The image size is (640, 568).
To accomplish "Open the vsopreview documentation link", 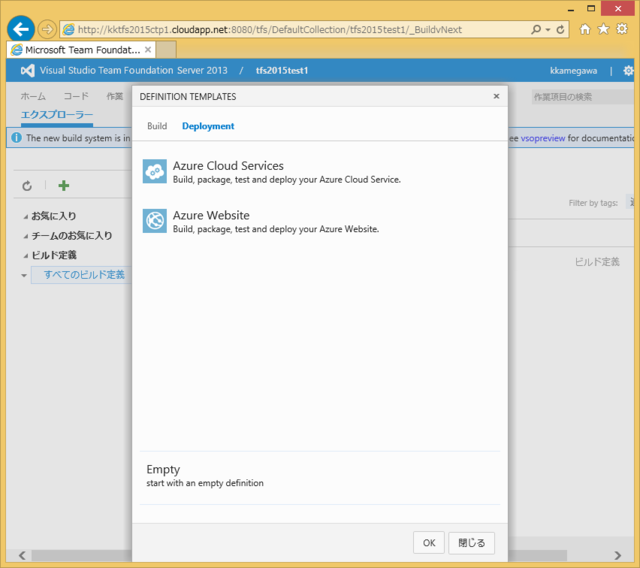I will [543, 138].
